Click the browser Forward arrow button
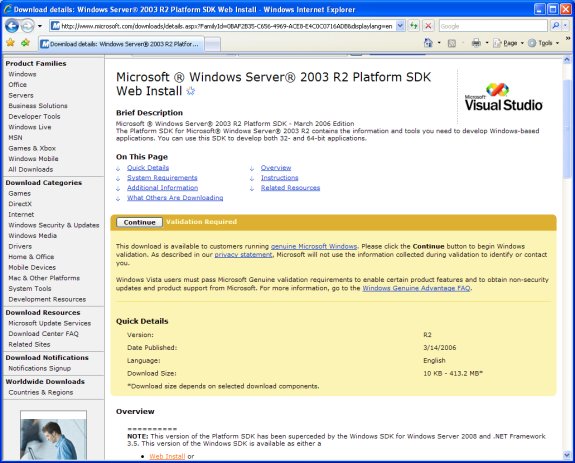 point(28,26)
